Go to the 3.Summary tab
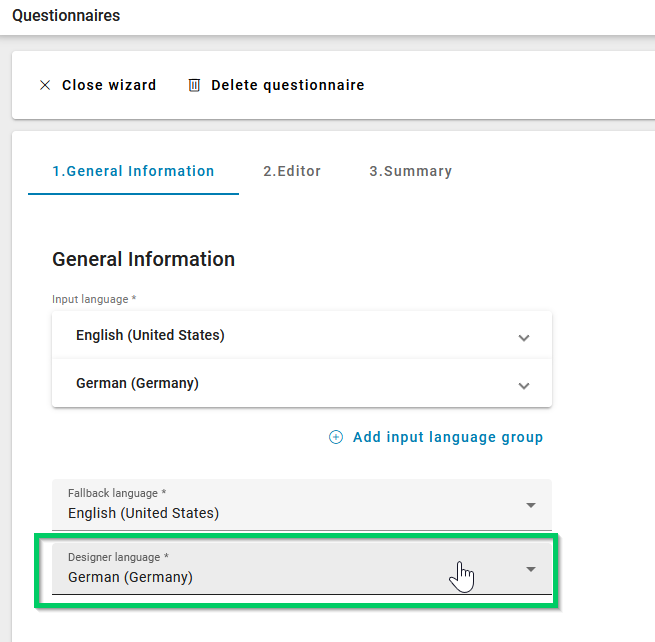Screen dimensions: 655x642 [x=410, y=171]
